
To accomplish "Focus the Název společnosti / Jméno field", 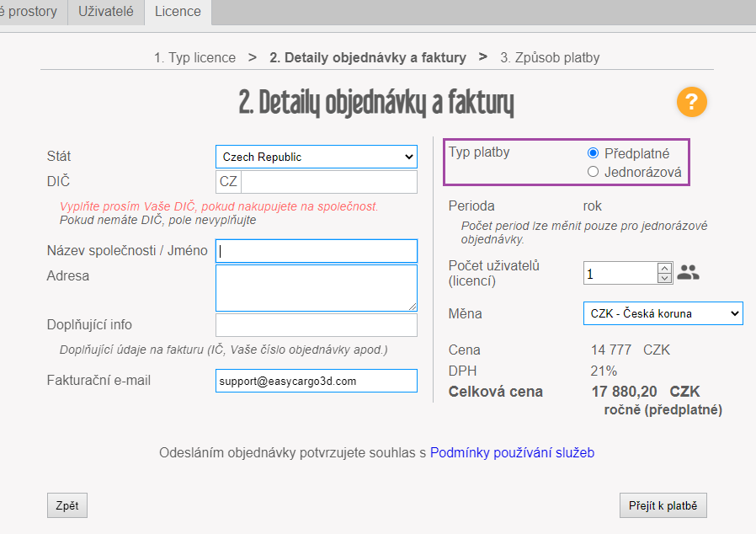I will click(316, 251).
